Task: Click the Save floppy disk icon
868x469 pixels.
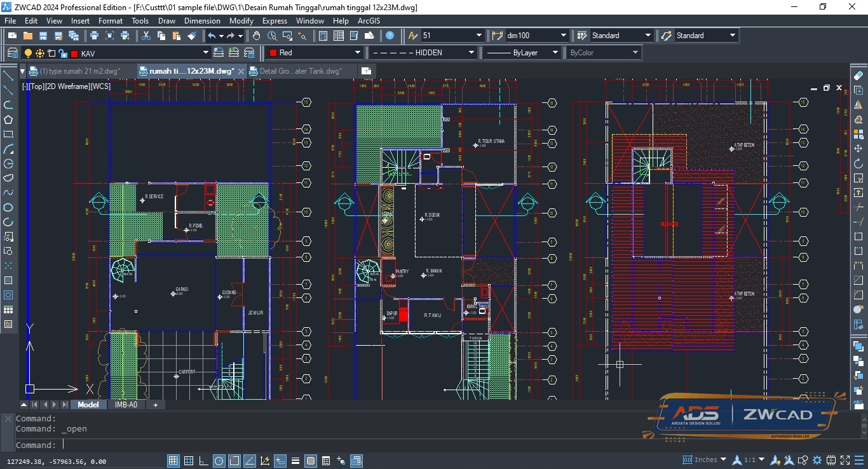Action: click(x=43, y=36)
